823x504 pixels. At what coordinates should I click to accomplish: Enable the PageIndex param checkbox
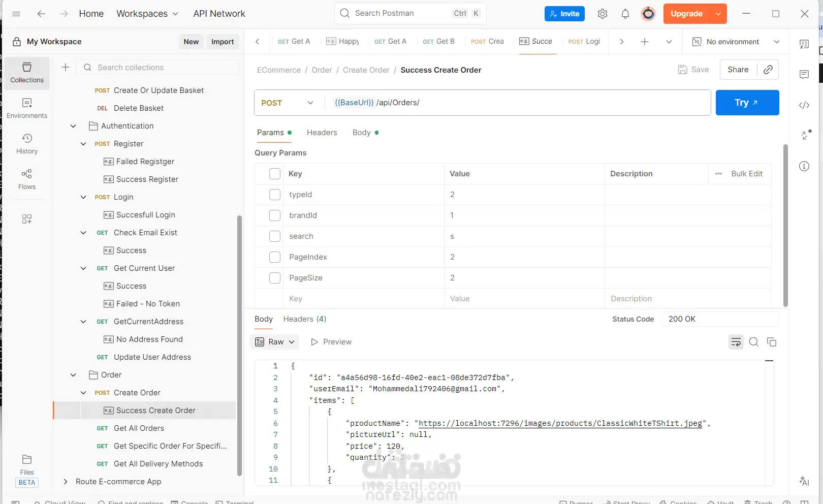tap(275, 257)
